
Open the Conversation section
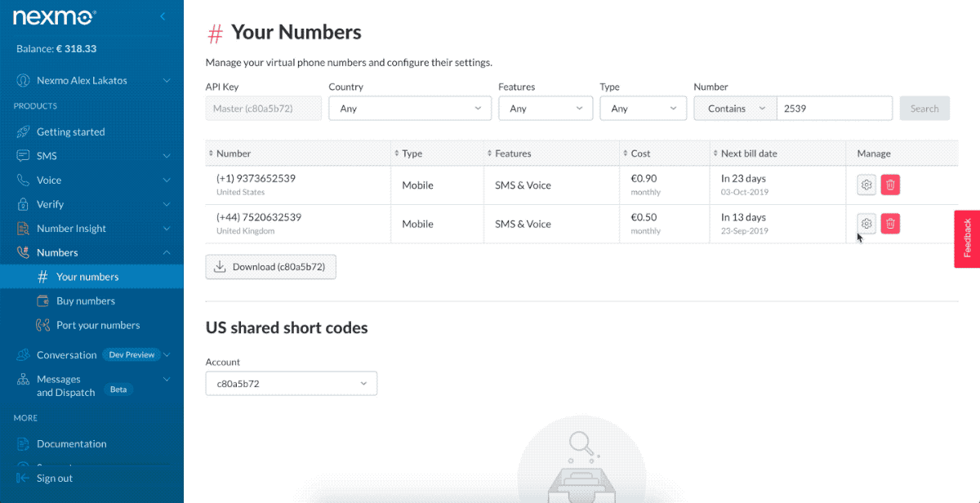[x=65, y=354]
